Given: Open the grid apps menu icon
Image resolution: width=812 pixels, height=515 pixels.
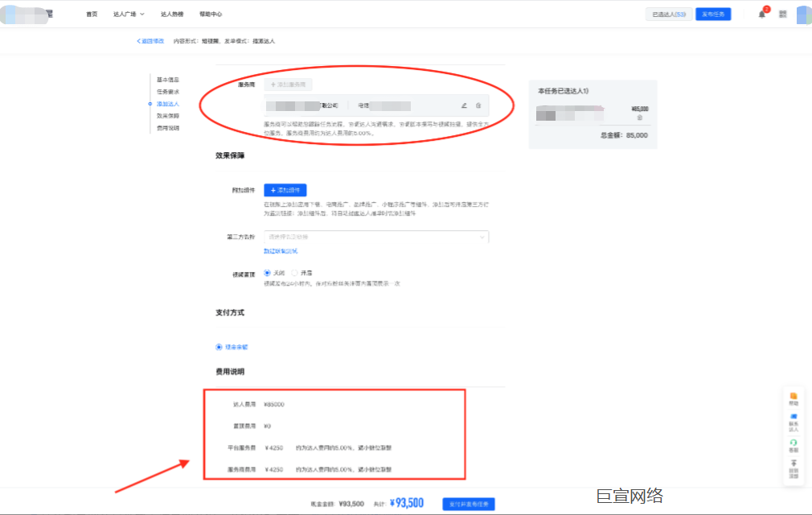Looking at the screenshot, I should coord(782,14).
